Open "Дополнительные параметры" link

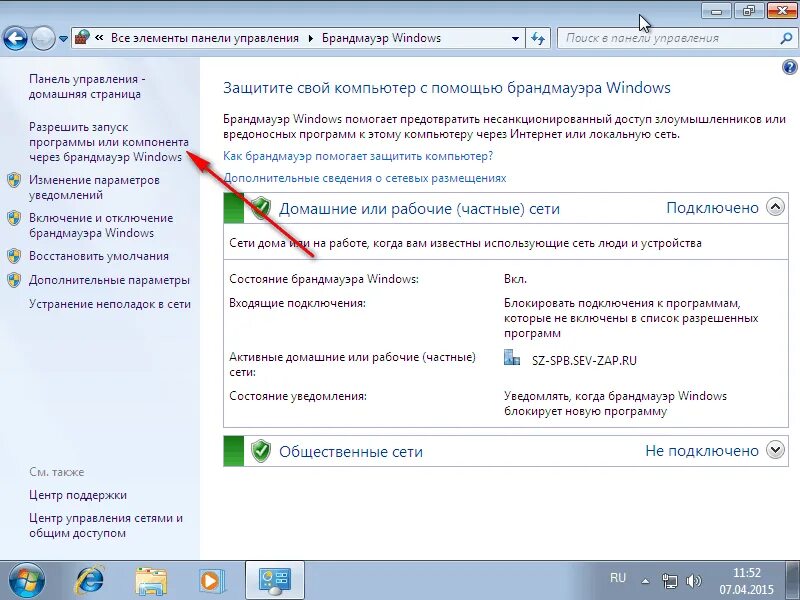point(109,280)
